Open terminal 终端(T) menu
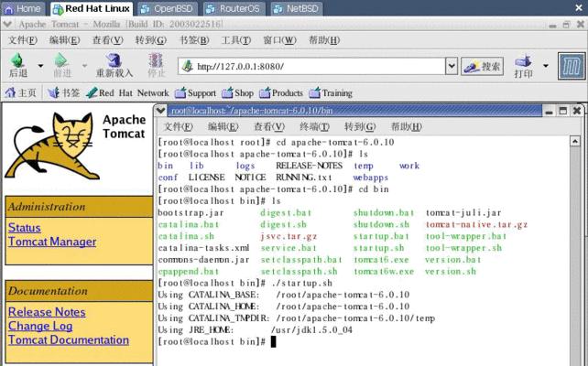 (x=315, y=126)
